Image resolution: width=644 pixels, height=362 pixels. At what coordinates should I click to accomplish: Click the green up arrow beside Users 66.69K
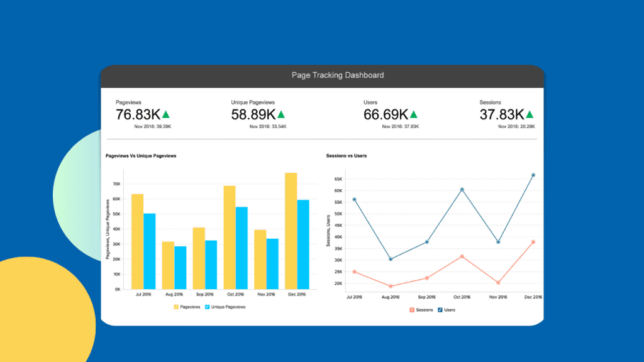(414, 114)
